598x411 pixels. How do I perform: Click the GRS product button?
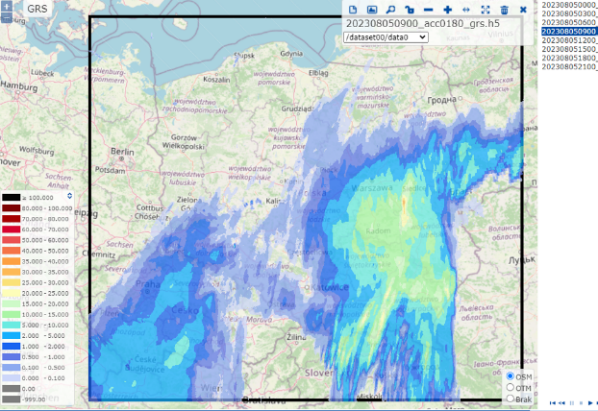click(37, 8)
